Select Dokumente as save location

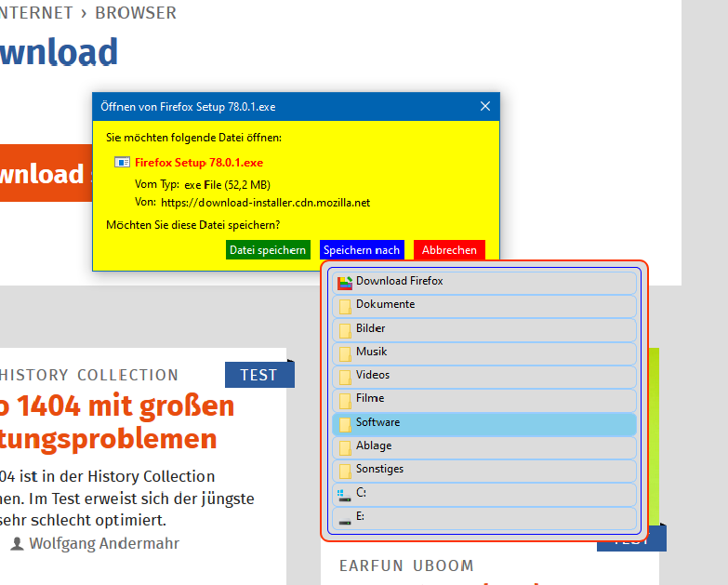(x=484, y=306)
